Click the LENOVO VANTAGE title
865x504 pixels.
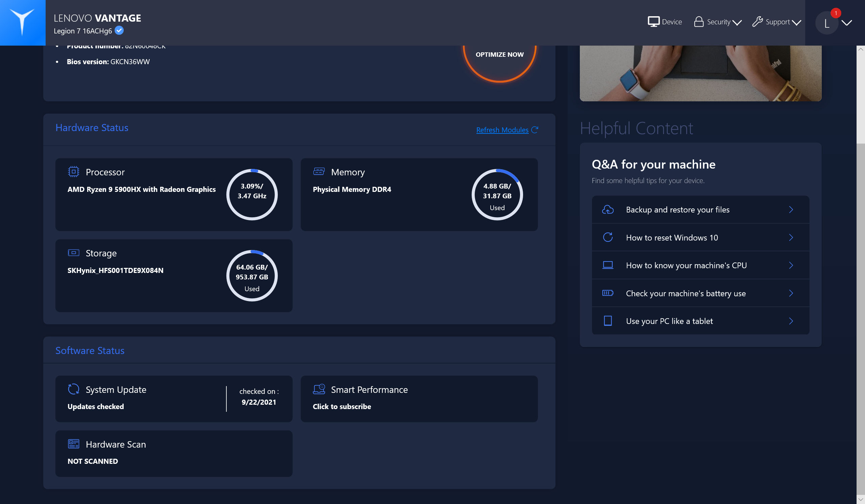coord(98,18)
